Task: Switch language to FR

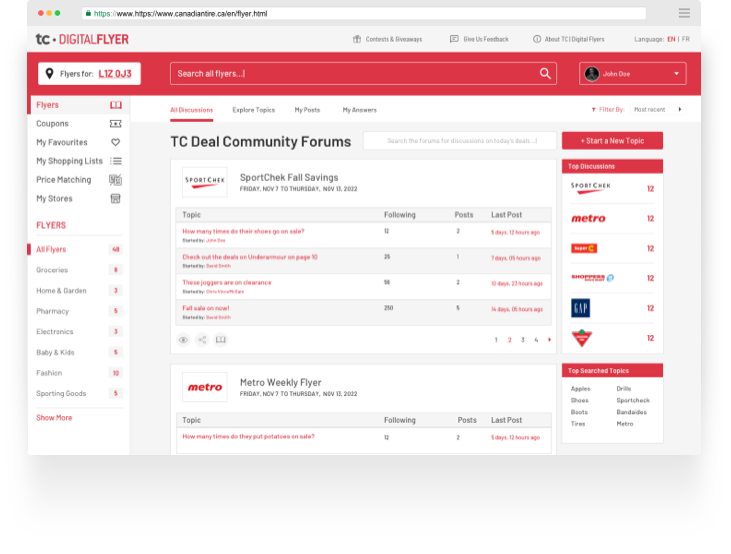Action: point(686,39)
